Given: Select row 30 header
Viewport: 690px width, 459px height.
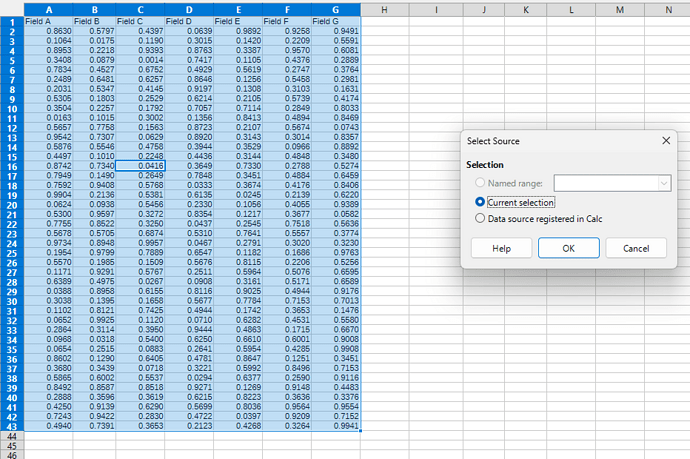Looking at the screenshot, I should 12,301.
